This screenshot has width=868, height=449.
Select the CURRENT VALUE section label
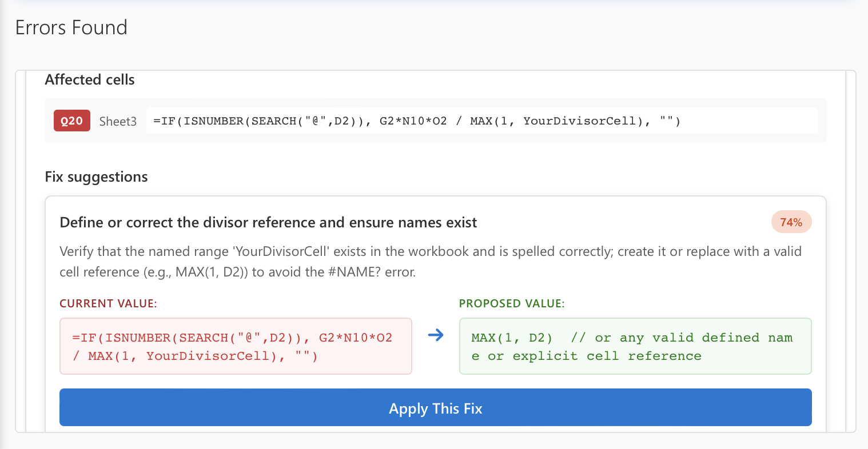(108, 303)
